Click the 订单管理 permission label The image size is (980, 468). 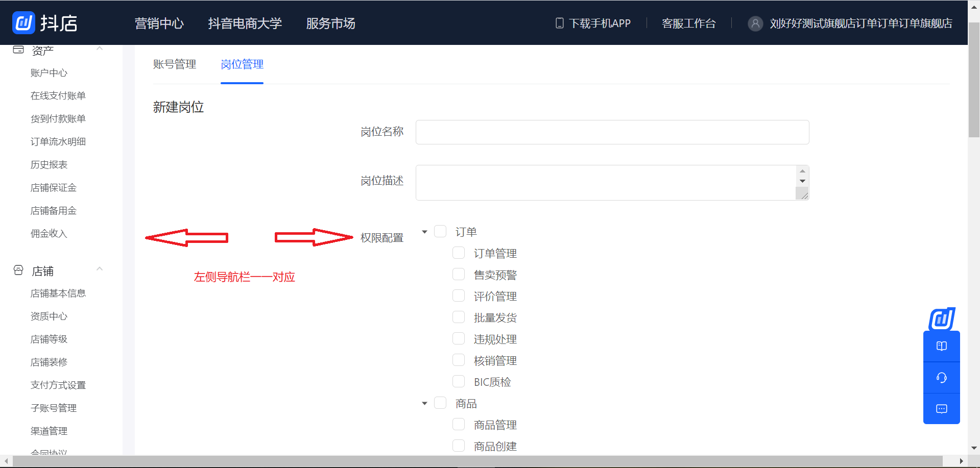click(x=495, y=253)
